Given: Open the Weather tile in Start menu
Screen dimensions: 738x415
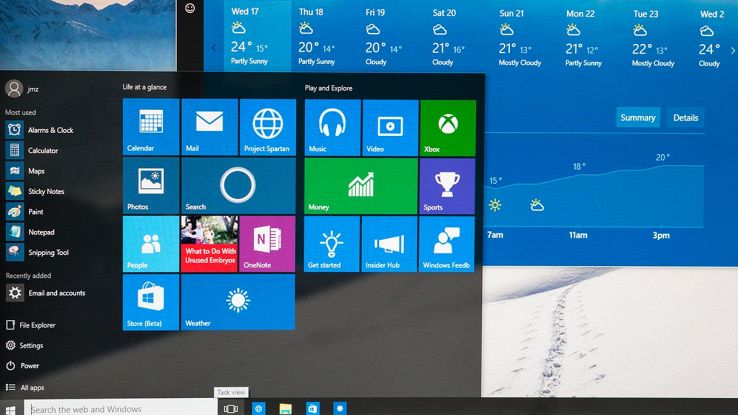Looking at the screenshot, I should (238, 302).
